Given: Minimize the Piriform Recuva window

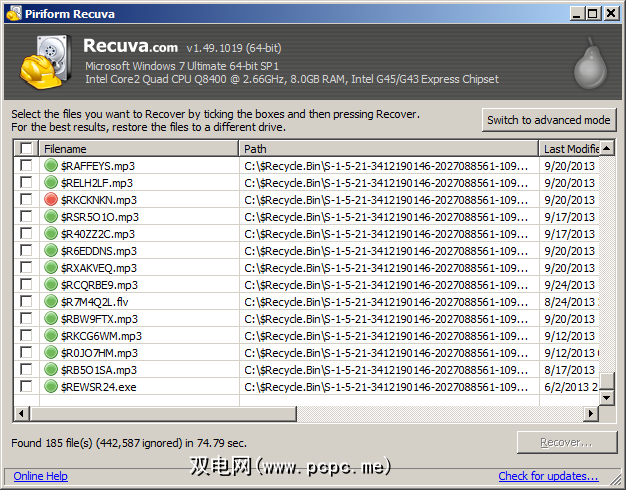Looking at the screenshot, I should click(x=576, y=14).
